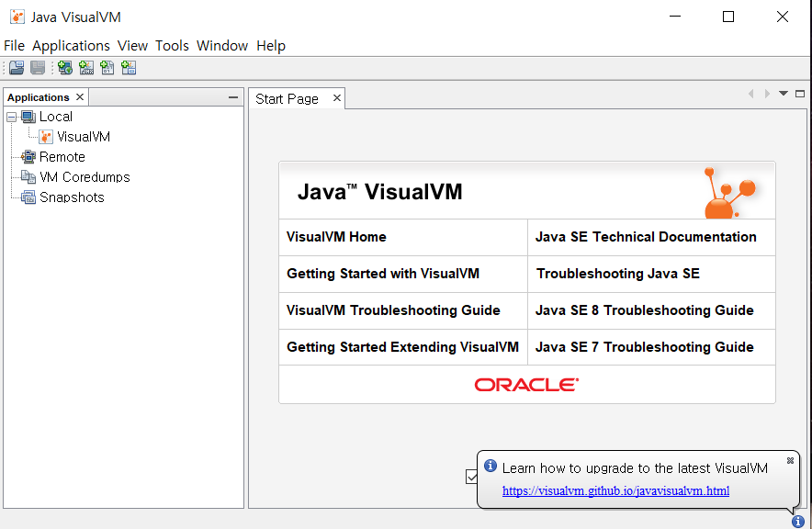Click the last toolbar icon with green plus
Screen dimensions: 812x529
pos(129,68)
